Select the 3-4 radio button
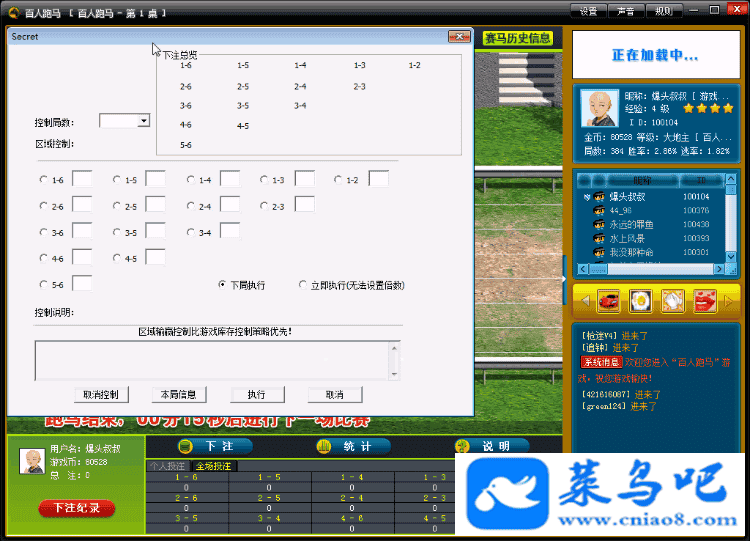The width and height of the screenshot is (750, 541). point(191,232)
